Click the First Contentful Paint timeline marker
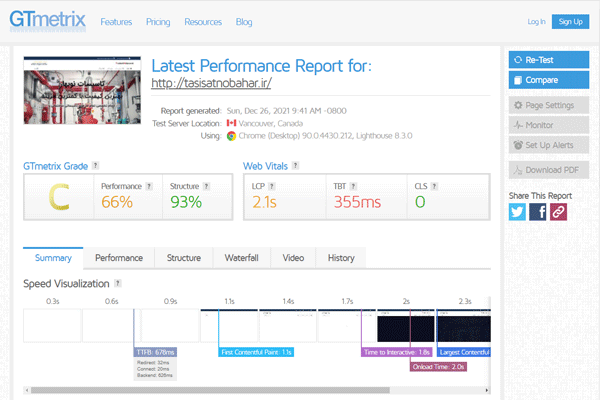This screenshot has width=600, height=400. [255, 352]
